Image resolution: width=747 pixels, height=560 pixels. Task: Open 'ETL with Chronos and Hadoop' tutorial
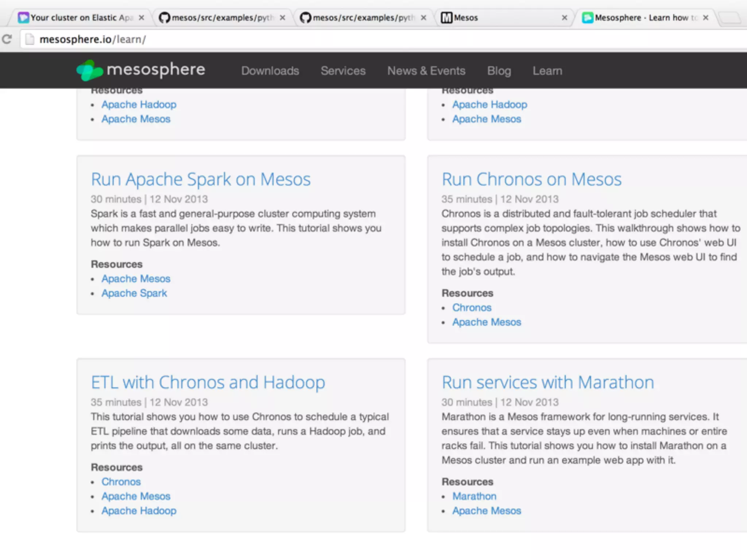(x=208, y=382)
